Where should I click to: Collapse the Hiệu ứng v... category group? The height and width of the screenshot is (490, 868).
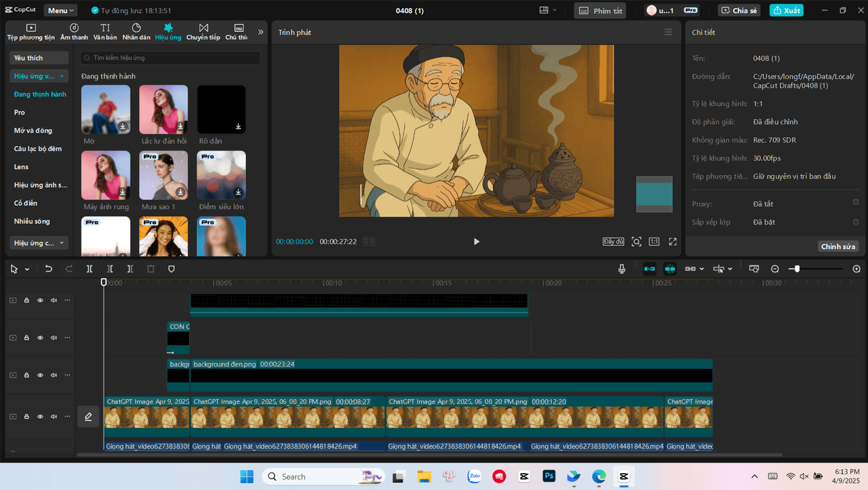pyautogui.click(x=39, y=76)
